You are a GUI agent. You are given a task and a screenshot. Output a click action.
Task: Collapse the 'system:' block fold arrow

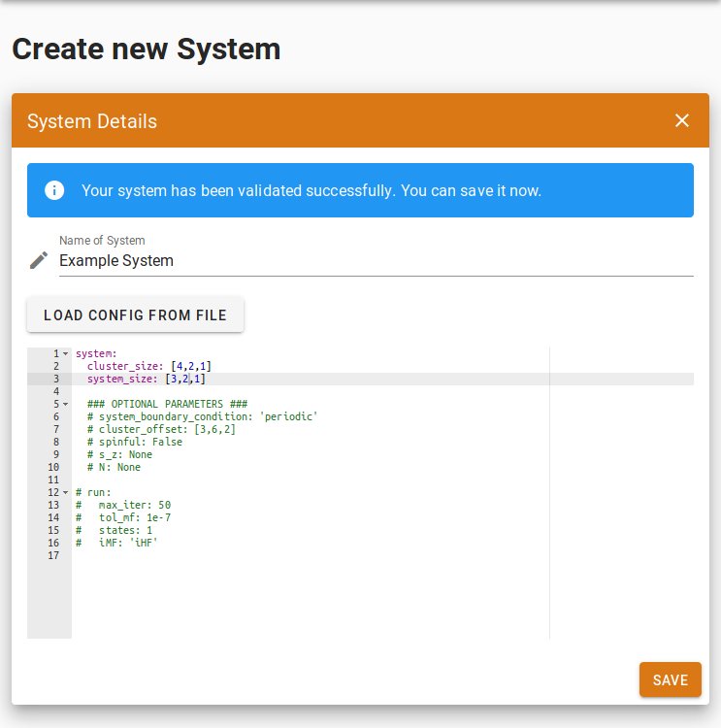click(66, 353)
